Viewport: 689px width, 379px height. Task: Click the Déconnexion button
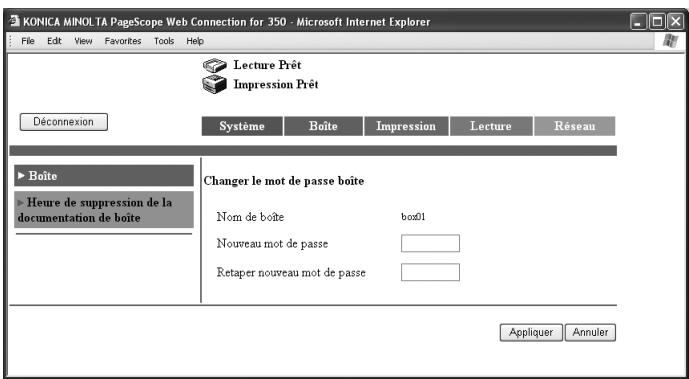[64, 122]
